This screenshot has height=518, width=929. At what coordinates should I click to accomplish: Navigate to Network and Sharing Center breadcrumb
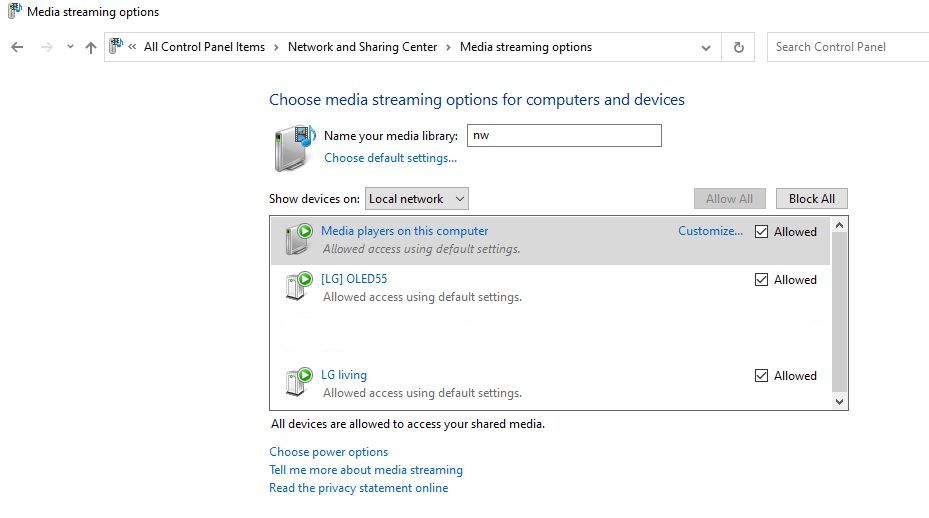(362, 47)
